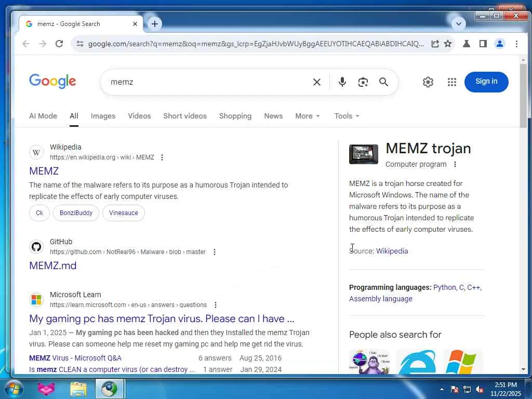Screen dimensions: 532x399
Task: Open the Chrome profile avatar
Action: click(x=499, y=44)
